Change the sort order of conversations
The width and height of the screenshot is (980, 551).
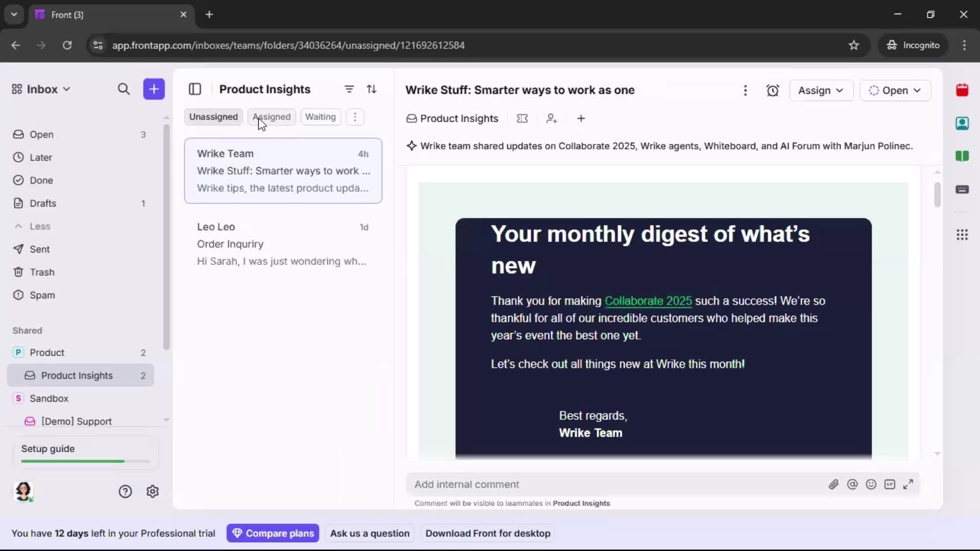click(x=372, y=89)
